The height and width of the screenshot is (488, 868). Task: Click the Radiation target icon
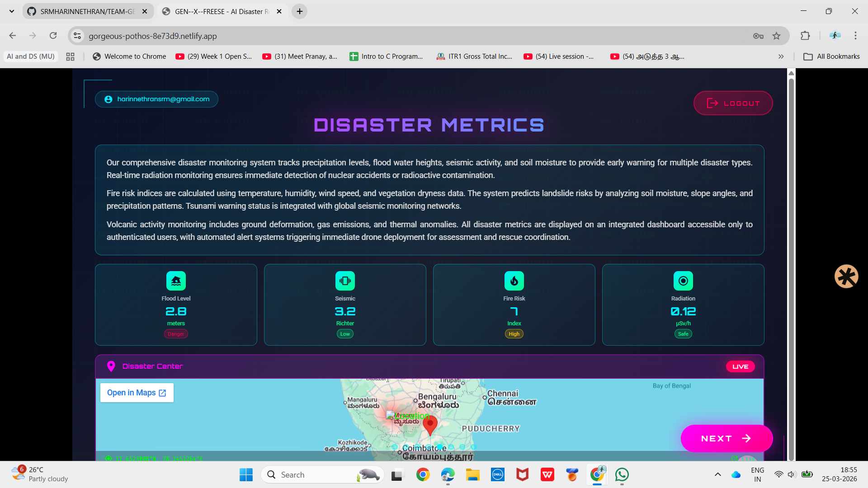pos(683,281)
